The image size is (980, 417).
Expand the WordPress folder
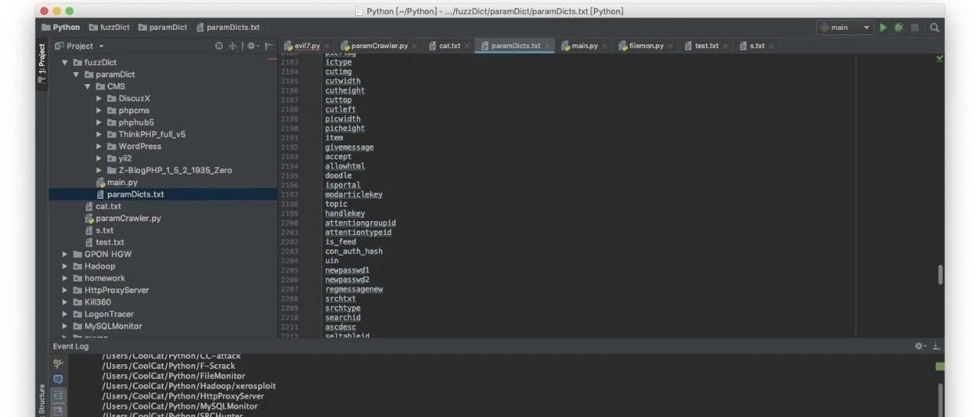(x=100, y=147)
